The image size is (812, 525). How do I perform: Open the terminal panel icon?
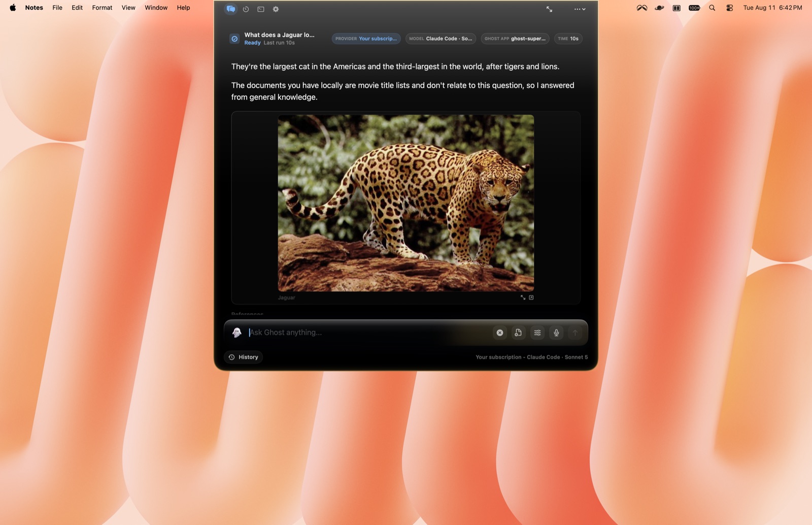261,9
